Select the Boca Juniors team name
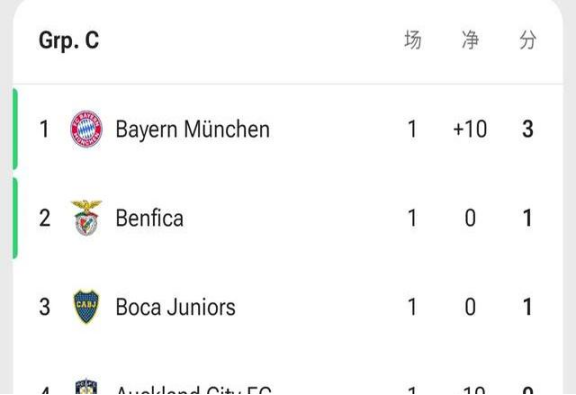Screen dimensions: 576x395 [x=176, y=307]
